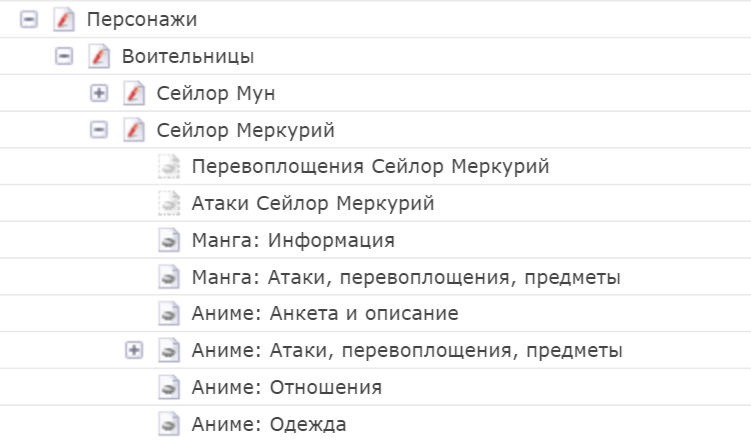Click icon beside Атаки Сейлор Меркурий
751x441 pixels.
point(169,204)
